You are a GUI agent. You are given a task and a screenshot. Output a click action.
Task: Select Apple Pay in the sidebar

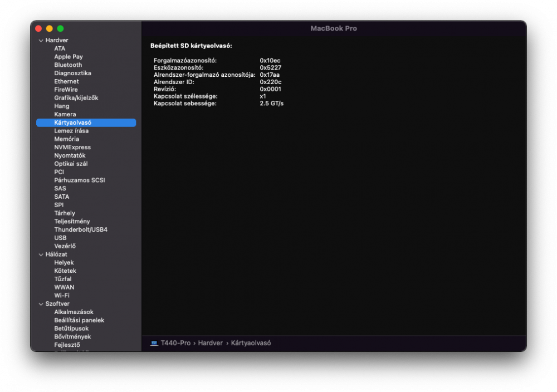tap(68, 56)
